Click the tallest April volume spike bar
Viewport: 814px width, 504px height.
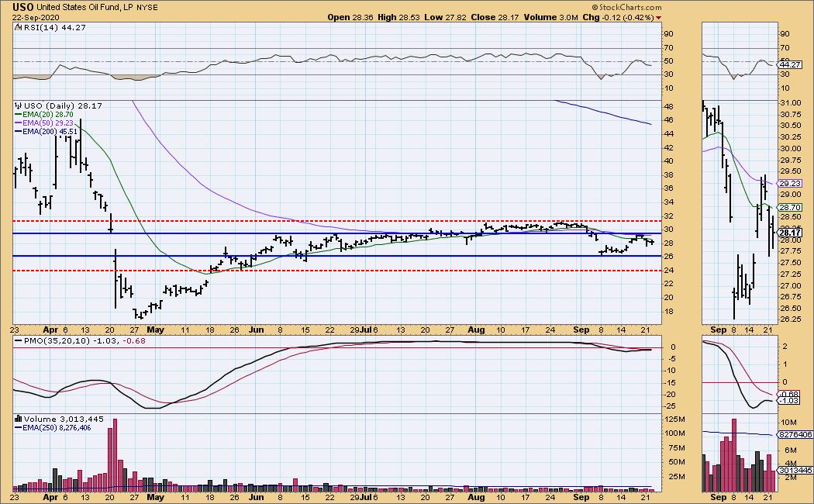click(115, 455)
